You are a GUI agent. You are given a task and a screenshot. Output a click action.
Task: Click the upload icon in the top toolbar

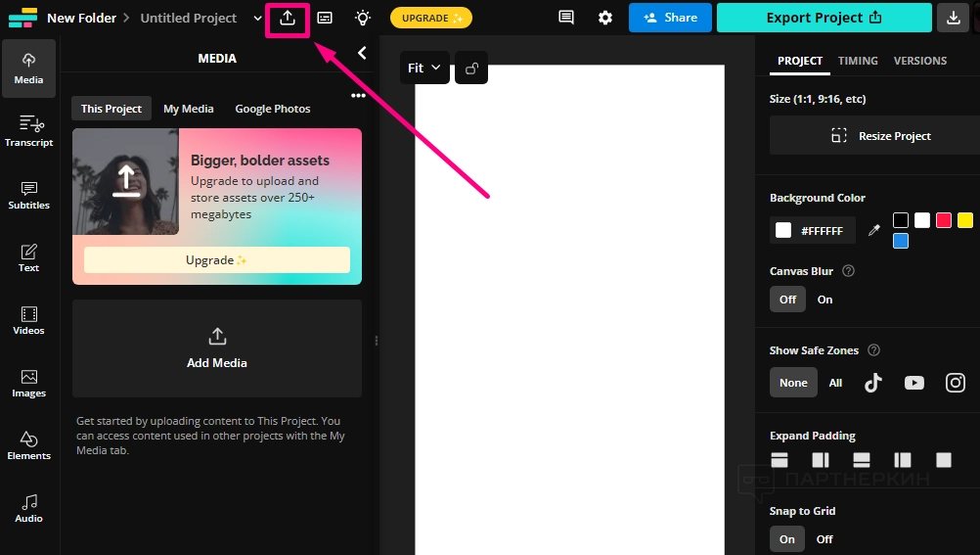pos(288,19)
